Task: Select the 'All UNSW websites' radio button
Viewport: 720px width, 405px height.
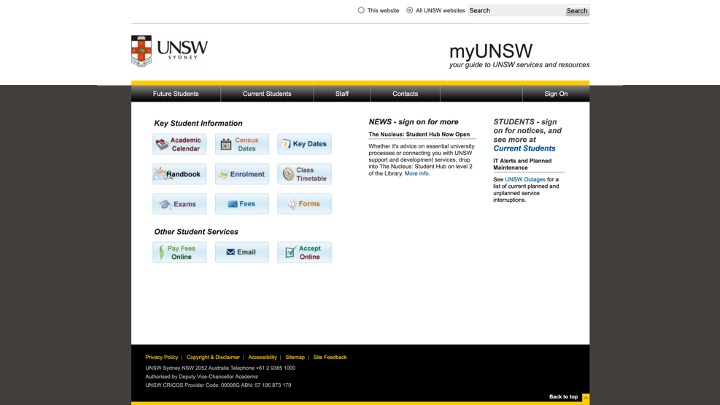Action: 410,10
